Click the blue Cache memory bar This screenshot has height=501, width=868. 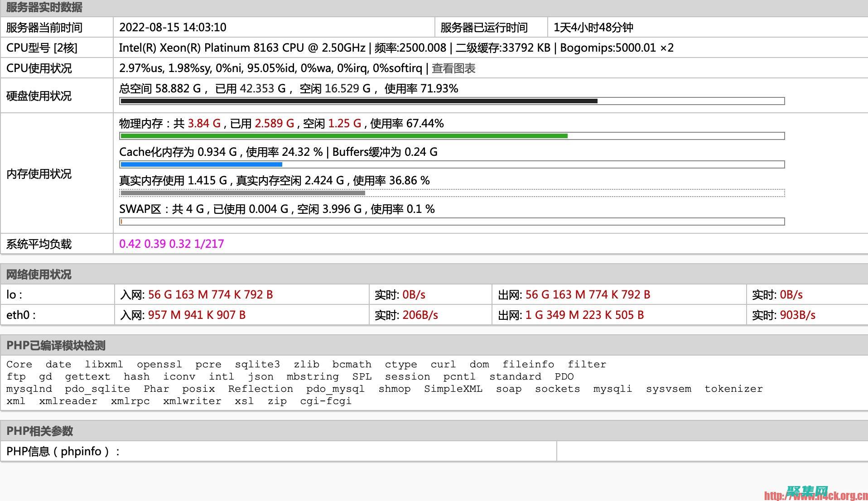pos(202,164)
